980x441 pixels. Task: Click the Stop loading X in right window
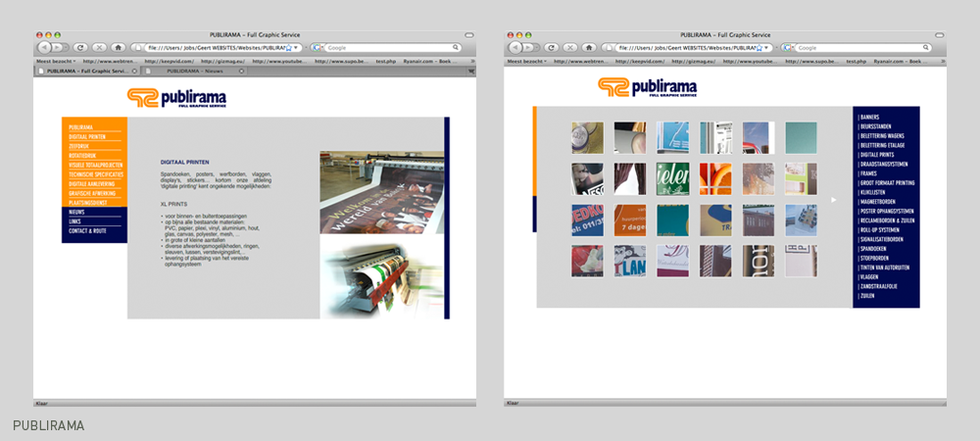[570, 47]
